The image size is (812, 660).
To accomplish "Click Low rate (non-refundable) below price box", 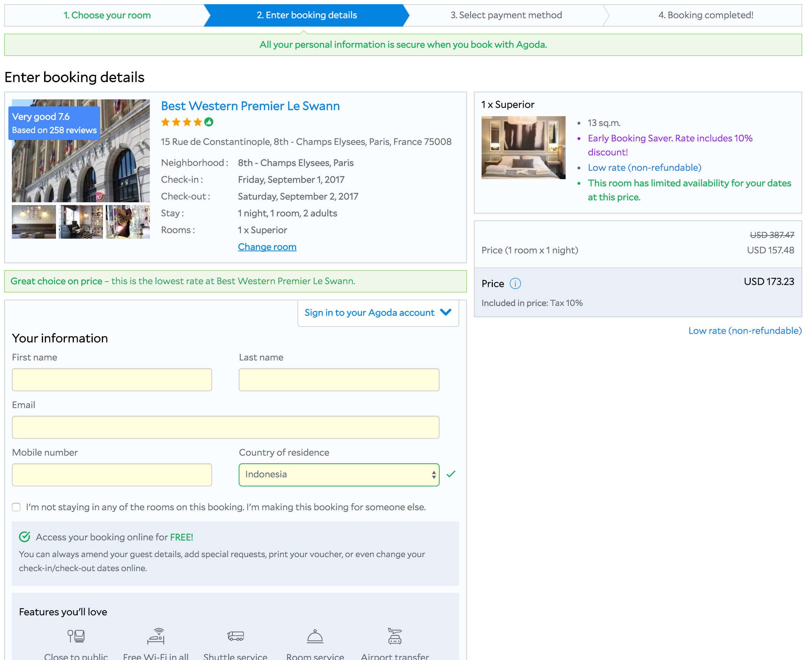I will coord(745,331).
